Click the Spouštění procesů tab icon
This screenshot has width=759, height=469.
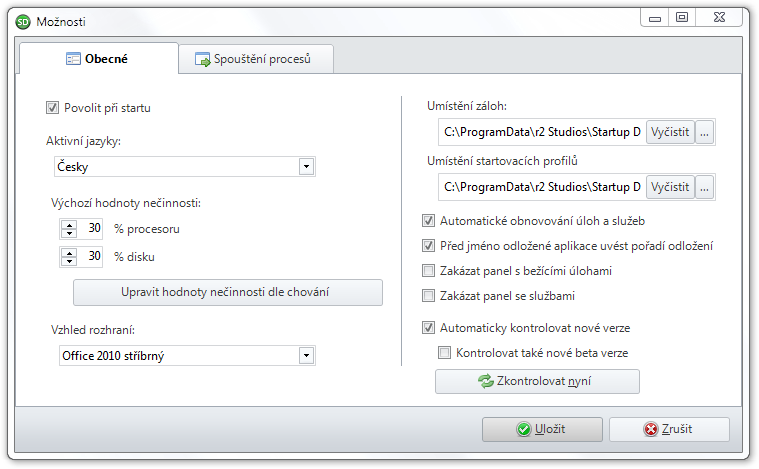[x=203, y=59]
